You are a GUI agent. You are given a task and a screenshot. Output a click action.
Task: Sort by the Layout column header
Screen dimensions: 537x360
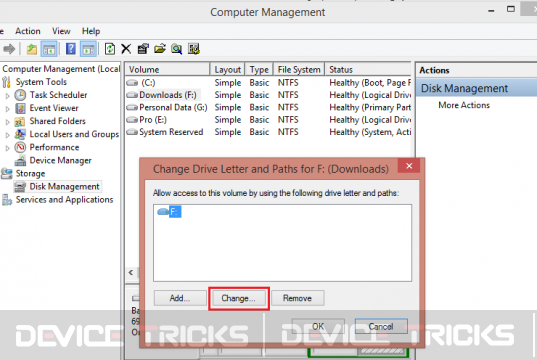click(227, 70)
